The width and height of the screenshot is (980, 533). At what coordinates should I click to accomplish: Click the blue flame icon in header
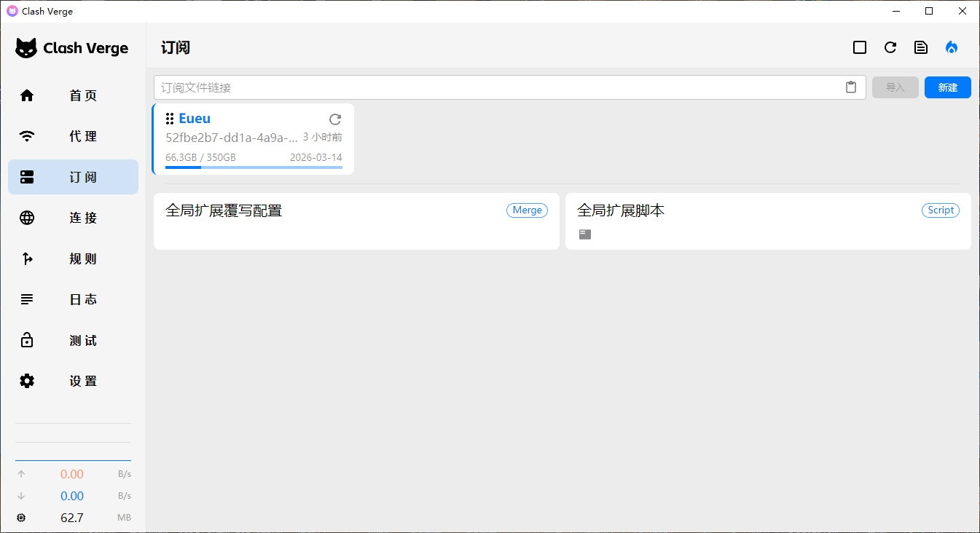click(952, 47)
